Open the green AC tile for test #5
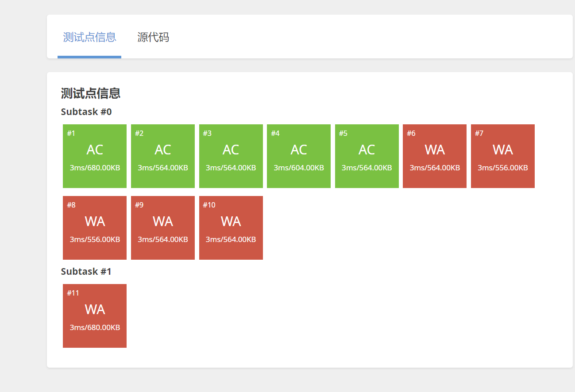575x392 pixels. (367, 156)
